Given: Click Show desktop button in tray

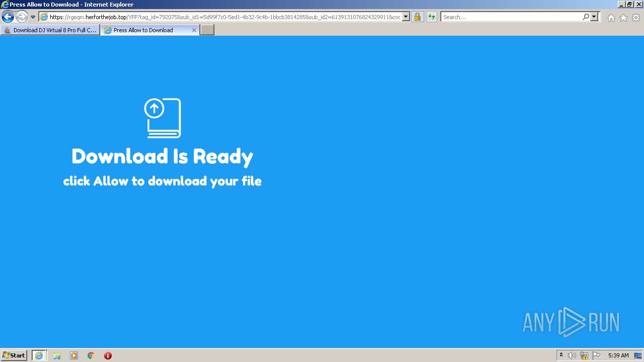Looking at the screenshot, I should (638, 355).
